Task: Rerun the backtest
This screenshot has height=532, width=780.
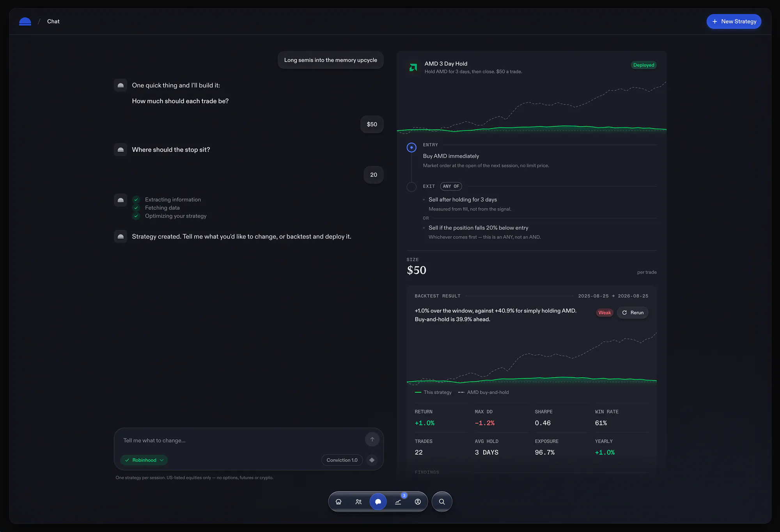Action: (x=633, y=312)
